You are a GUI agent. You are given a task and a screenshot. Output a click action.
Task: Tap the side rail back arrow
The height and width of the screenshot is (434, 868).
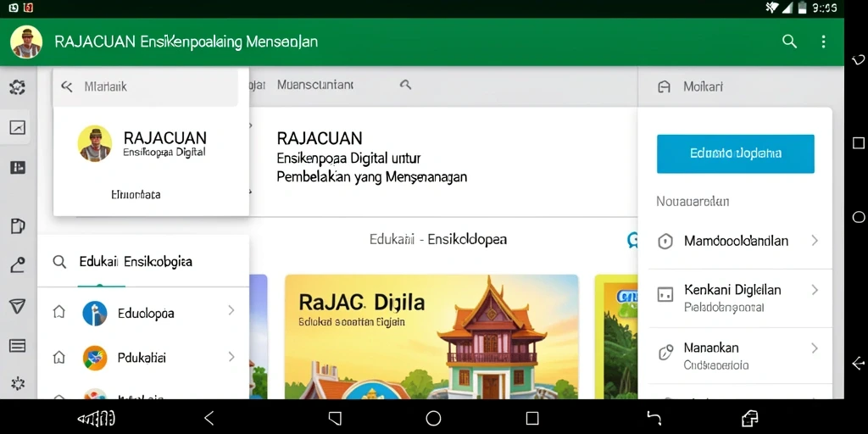859,364
